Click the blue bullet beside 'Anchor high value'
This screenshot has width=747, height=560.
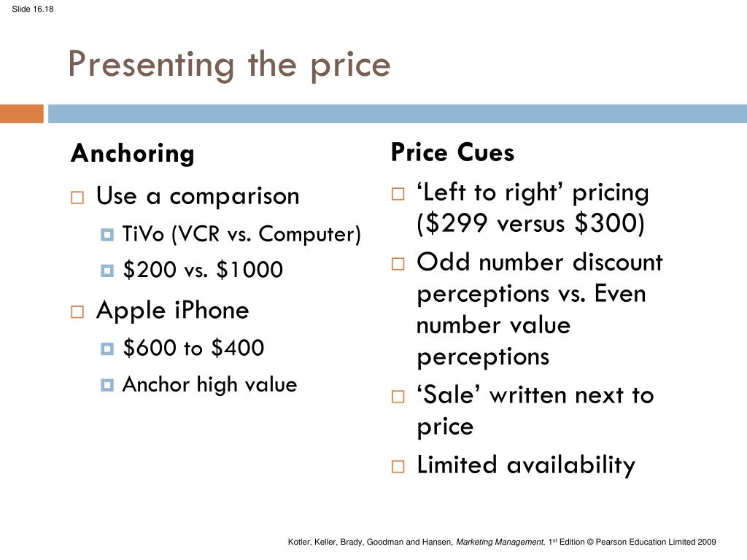[x=107, y=385]
